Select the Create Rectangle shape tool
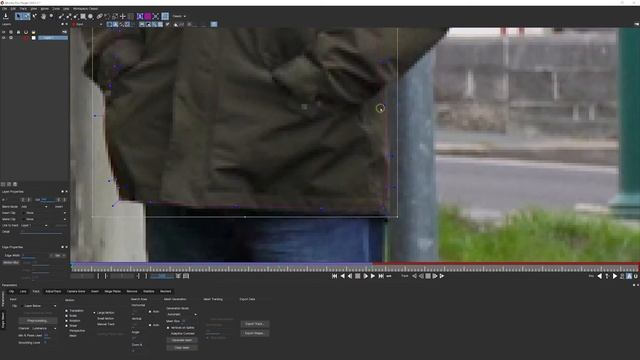This screenshot has height=360, width=640. [83, 16]
